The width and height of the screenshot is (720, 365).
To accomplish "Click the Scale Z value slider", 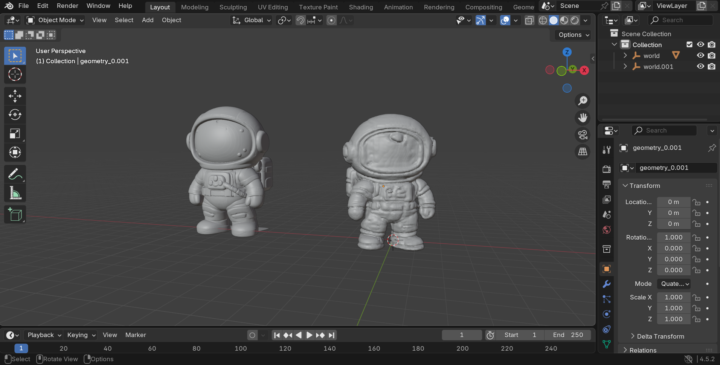I will pyautogui.click(x=674, y=319).
